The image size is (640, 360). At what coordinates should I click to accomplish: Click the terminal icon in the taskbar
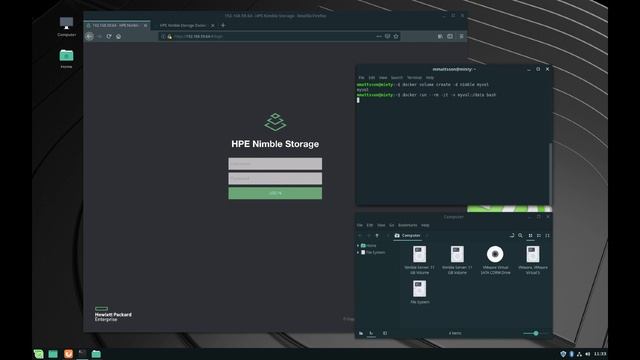tap(82, 354)
